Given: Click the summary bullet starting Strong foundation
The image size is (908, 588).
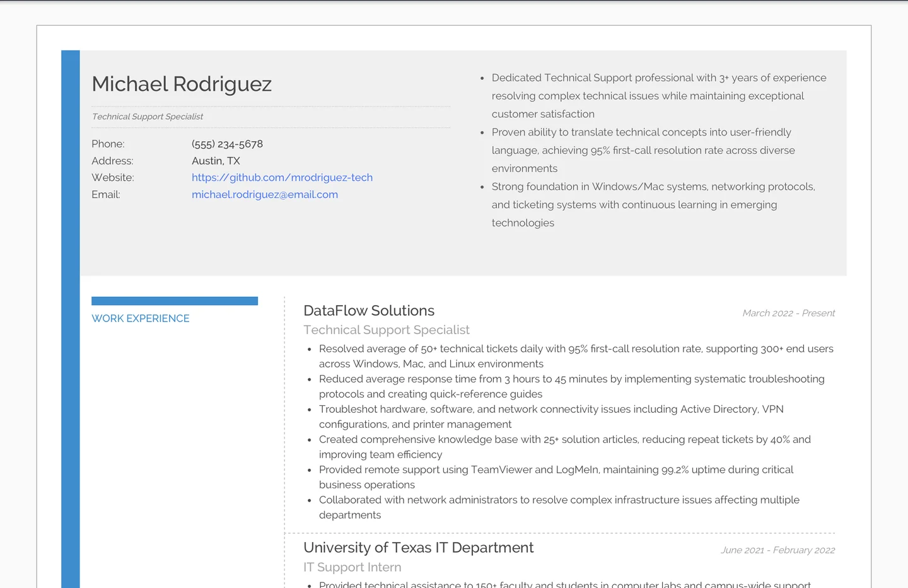Looking at the screenshot, I should tap(653, 205).
